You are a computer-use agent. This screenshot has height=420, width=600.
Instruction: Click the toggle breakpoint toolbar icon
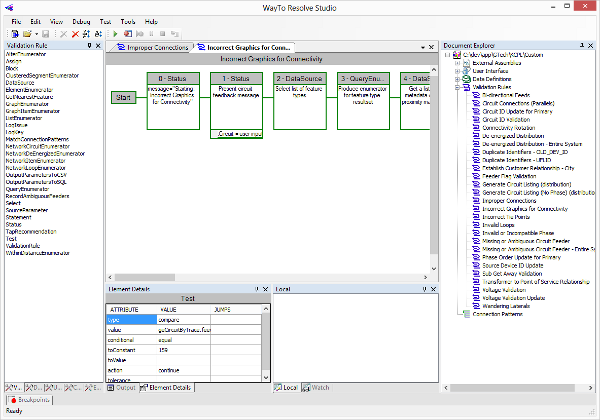coord(128,34)
